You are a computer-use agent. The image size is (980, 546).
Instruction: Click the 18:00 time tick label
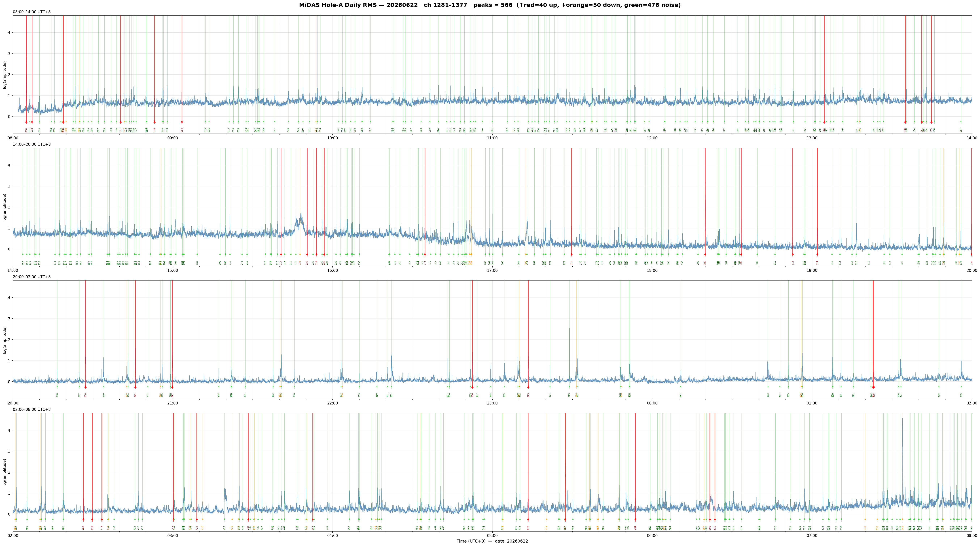[652, 271]
